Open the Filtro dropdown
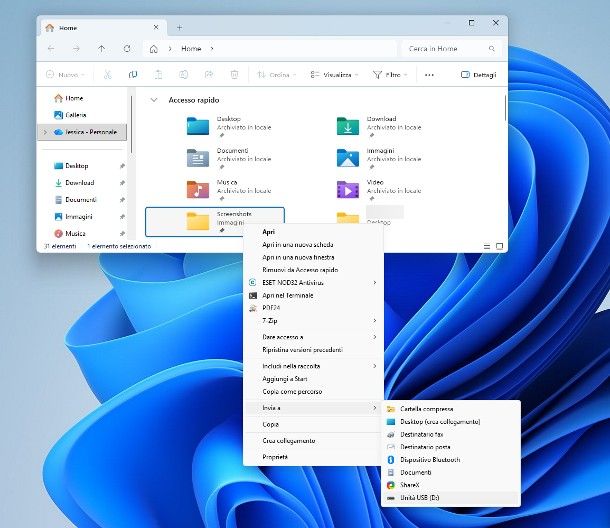 tap(390, 74)
